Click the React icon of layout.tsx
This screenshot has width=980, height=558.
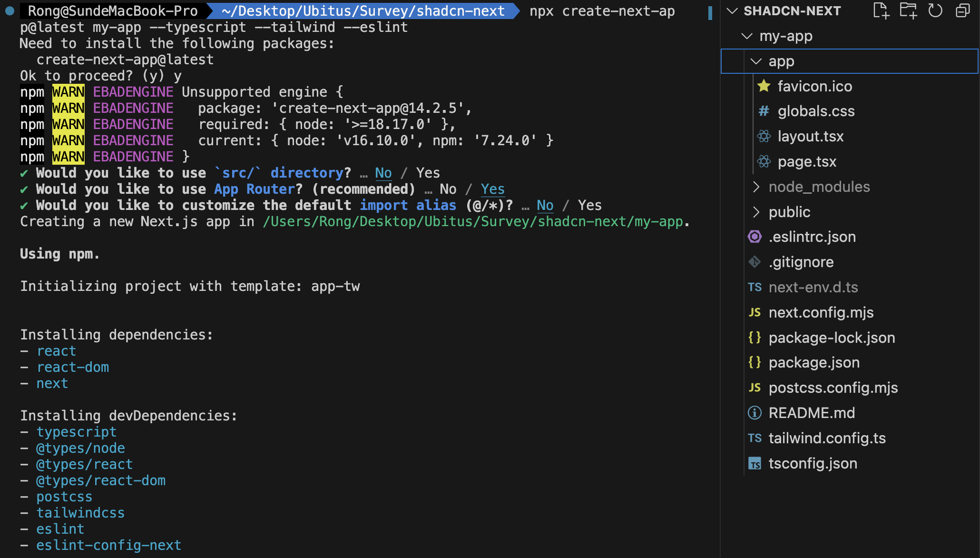click(764, 137)
